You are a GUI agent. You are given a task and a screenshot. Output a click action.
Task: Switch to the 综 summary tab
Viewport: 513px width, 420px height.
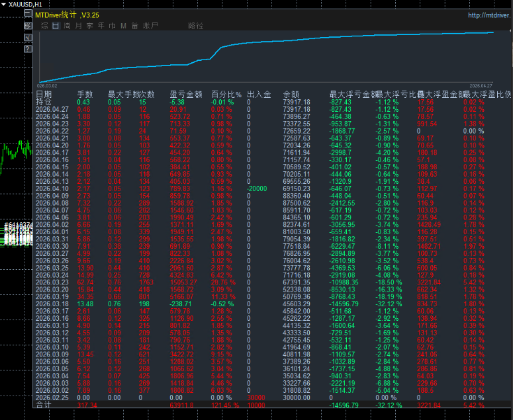(44, 26)
